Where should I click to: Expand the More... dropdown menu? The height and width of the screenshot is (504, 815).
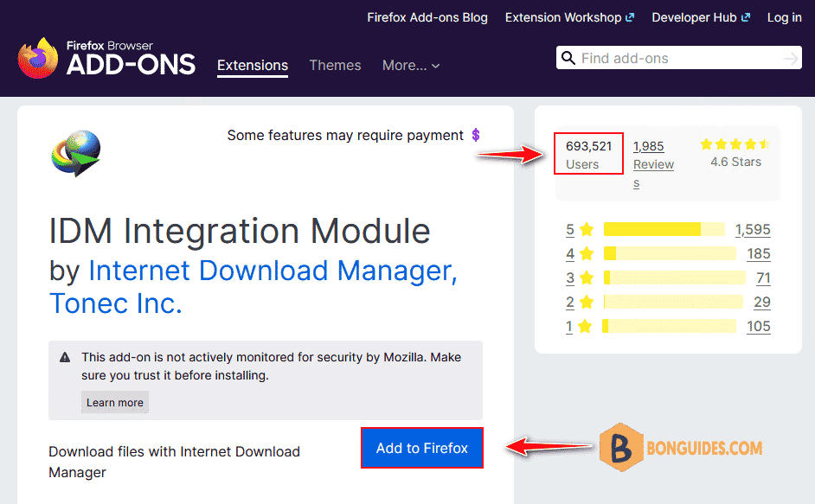[x=411, y=66]
